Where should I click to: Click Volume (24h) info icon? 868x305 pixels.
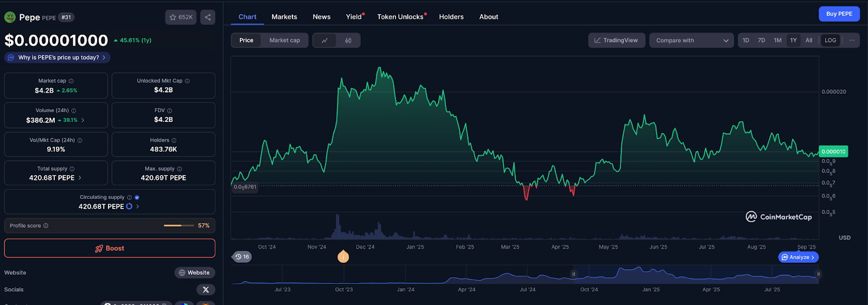[74, 111]
